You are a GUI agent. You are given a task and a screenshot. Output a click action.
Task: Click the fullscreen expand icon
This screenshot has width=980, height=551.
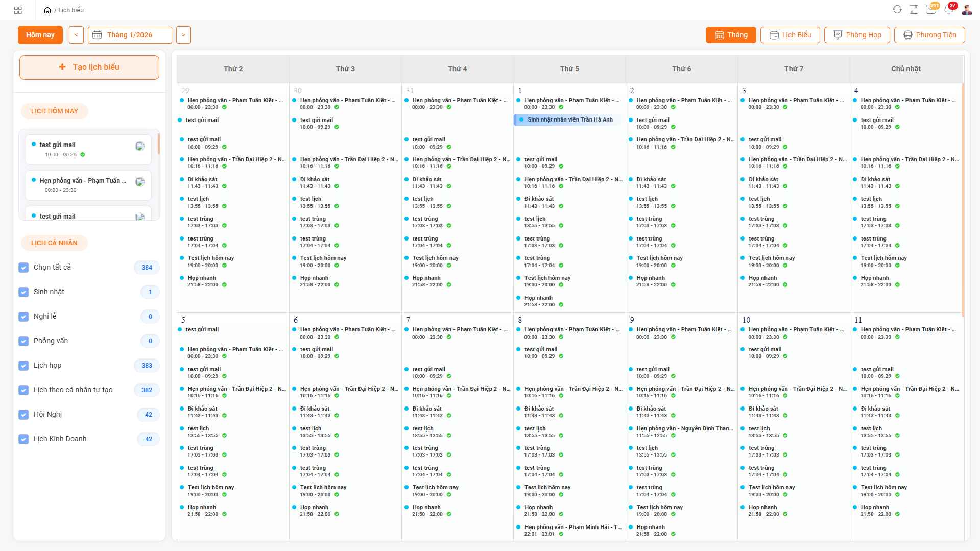pos(914,10)
